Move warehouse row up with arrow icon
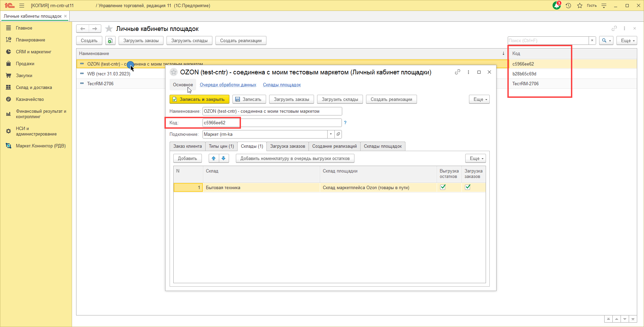Screen dimensions: 644x327 [x=214, y=158]
